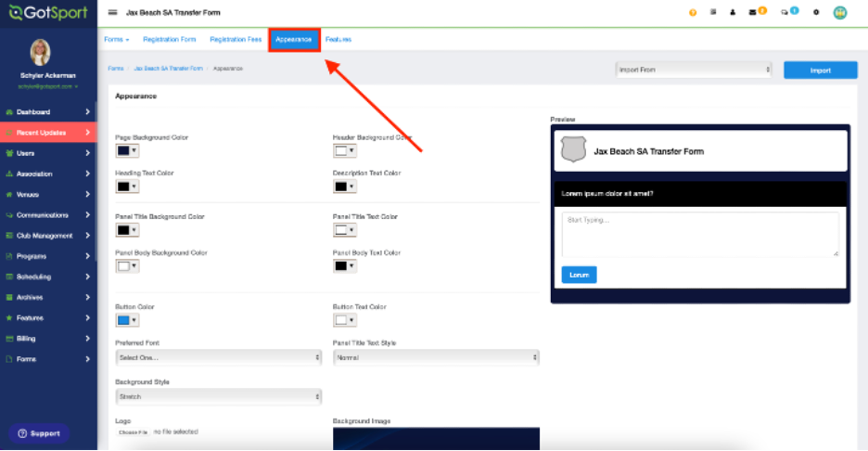Open the Panel Title Text Style dropdown

[436, 358]
